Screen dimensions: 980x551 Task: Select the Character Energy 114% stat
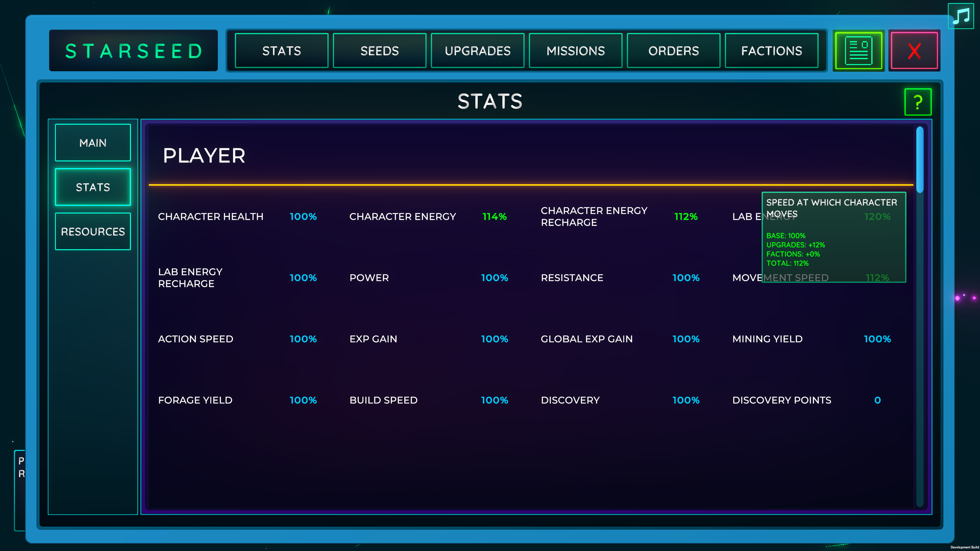click(428, 216)
